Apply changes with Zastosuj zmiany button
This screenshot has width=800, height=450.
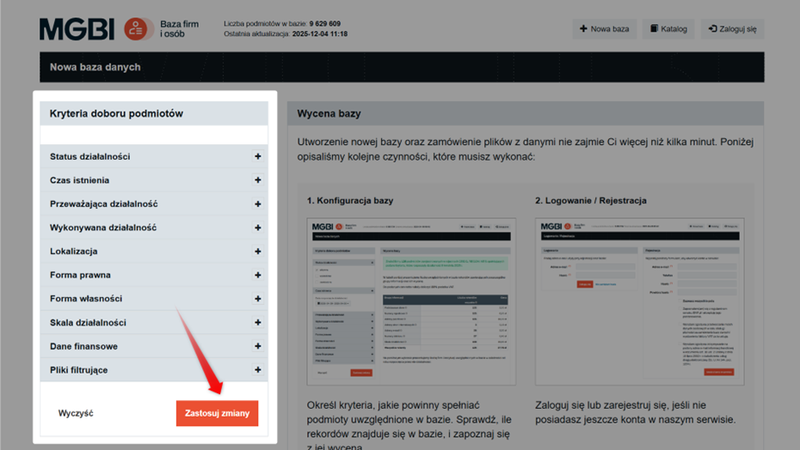point(217,414)
